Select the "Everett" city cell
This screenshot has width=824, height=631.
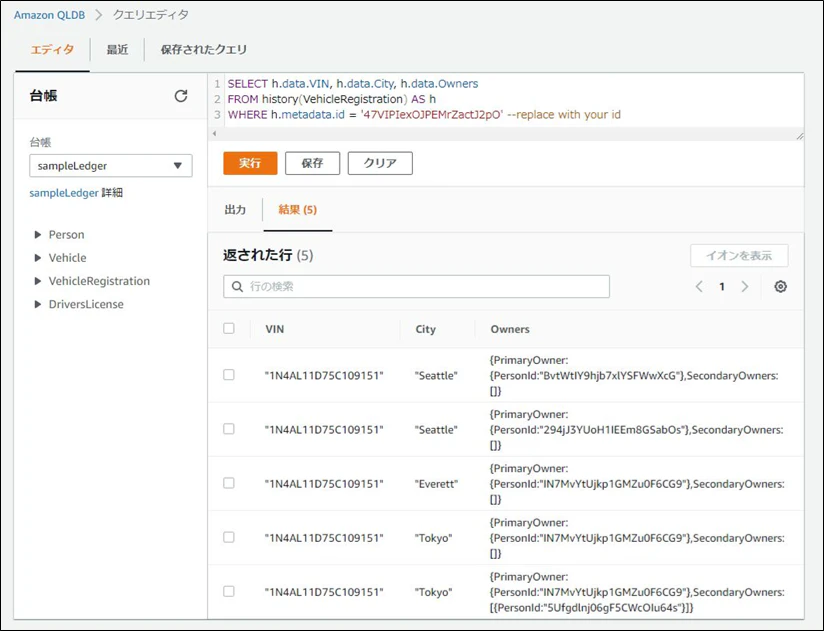[x=436, y=484]
